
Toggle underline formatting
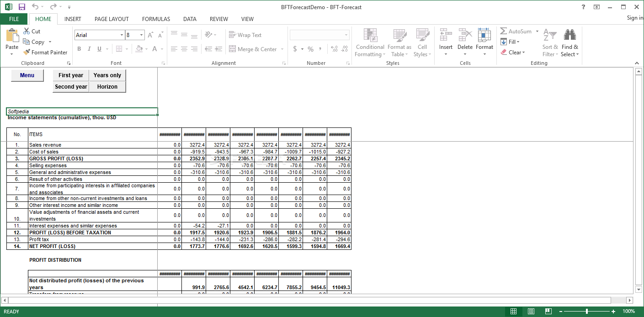[99, 49]
